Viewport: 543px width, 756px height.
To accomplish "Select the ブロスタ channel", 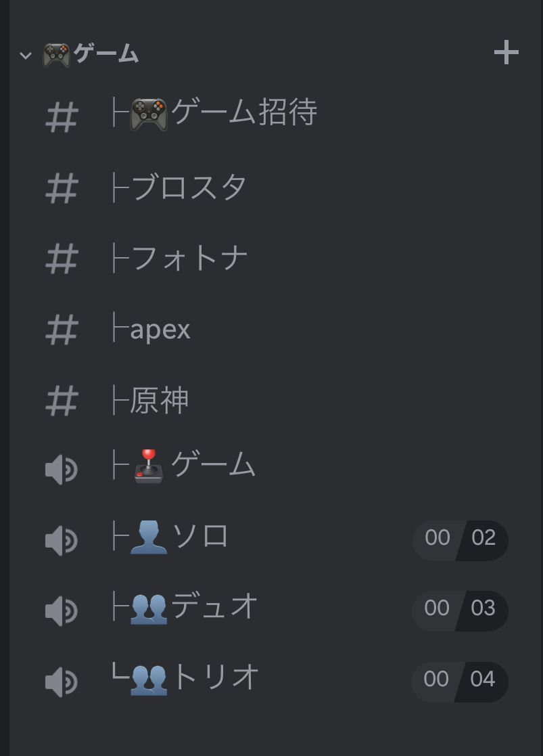I will [273, 187].
